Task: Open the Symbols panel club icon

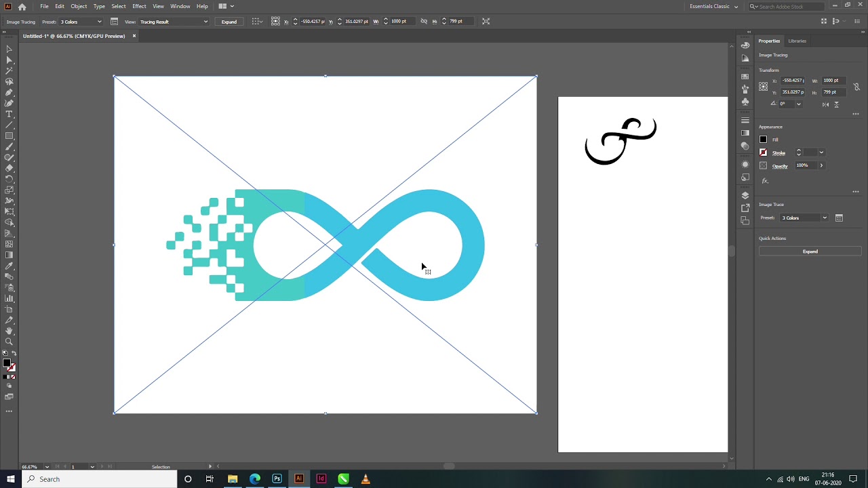Action: coord(745,101)
